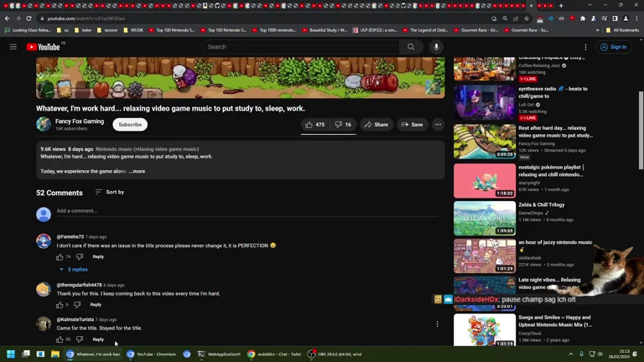This screenshot has width=644, height=362.
Task: Open the YouTube hamburger guide menu
Action: point(13,47)
